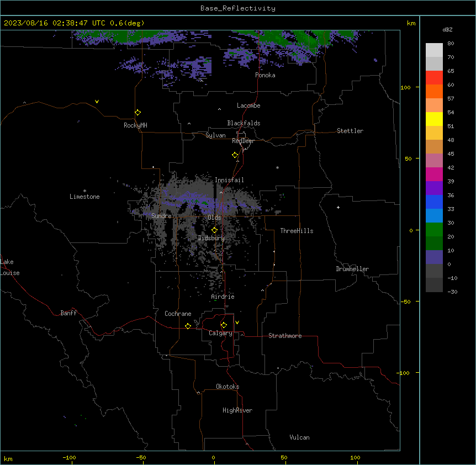Click the Calgary city label
Image resolution: width=476 pixels, height=465 pixels.
pyautogui.click(x=220, y=333)
